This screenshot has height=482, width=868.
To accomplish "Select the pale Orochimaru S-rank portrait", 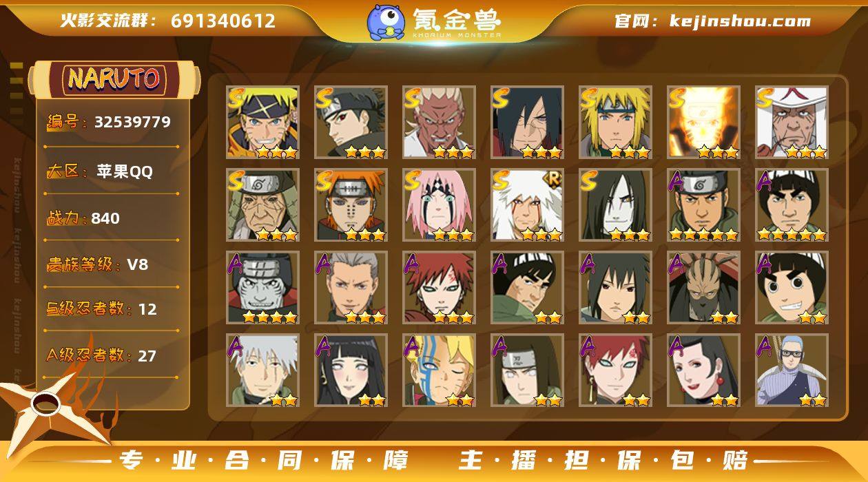I will pos(615,205).
